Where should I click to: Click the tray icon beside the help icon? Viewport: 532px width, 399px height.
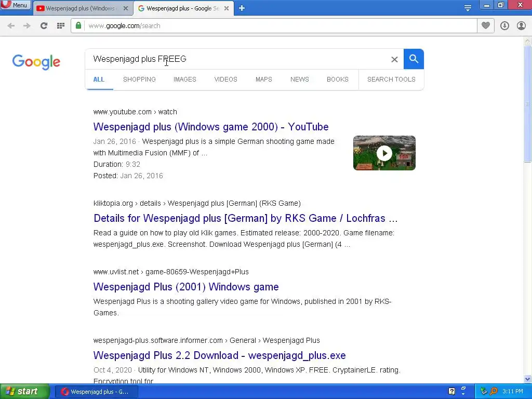click(x=463, y=390)
